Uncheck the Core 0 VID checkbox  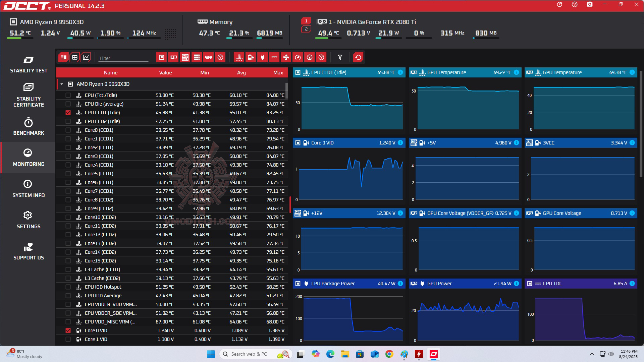(68, 330)
